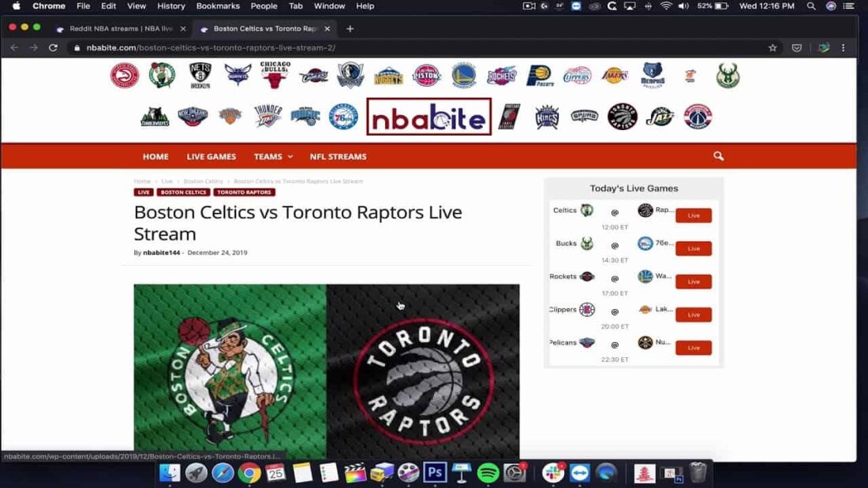Click Live button for the Clippers game
This screenshot has width=868, height=488.
(x=694, y=315)
